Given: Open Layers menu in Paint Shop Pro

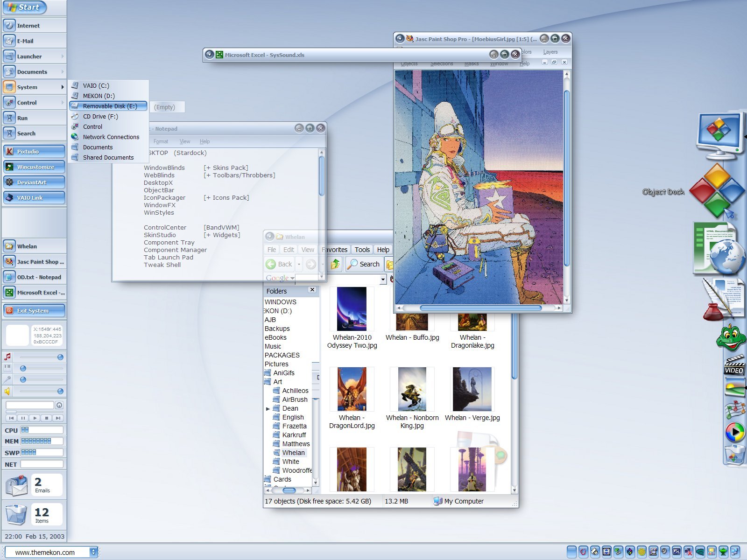Looking at the screenshot, I should pos(550,52).
